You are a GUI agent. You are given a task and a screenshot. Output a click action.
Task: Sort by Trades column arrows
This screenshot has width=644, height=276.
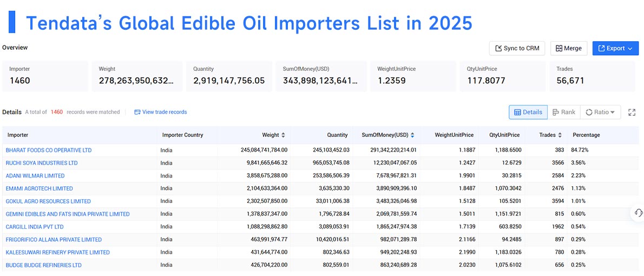coord(560,135)
